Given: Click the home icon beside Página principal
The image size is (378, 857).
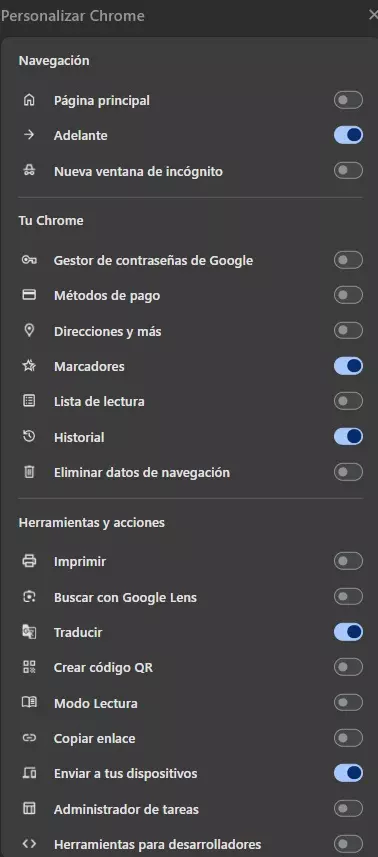Looking at the screenshot, I should (x=29, y=100).
